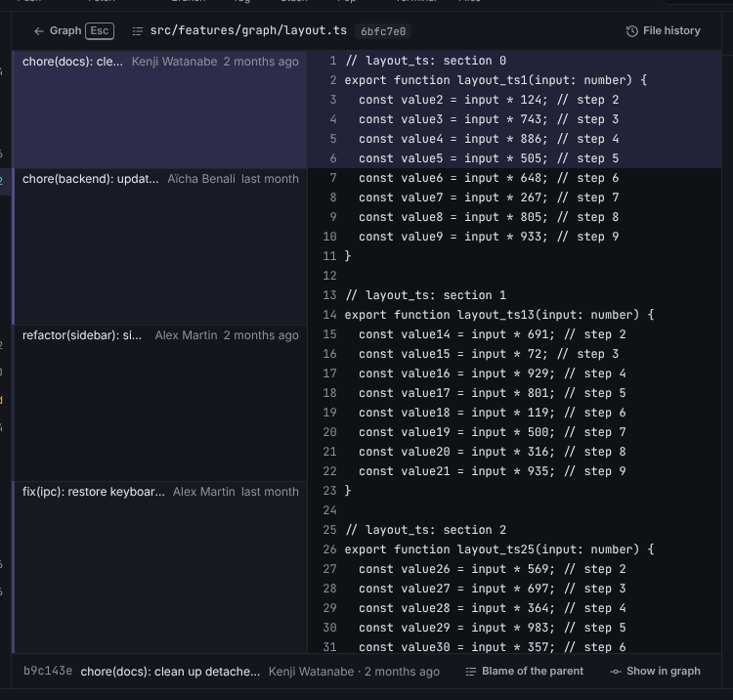Select the fix(ipc) restore keyboard blame entry

click(x=159, y=568)
